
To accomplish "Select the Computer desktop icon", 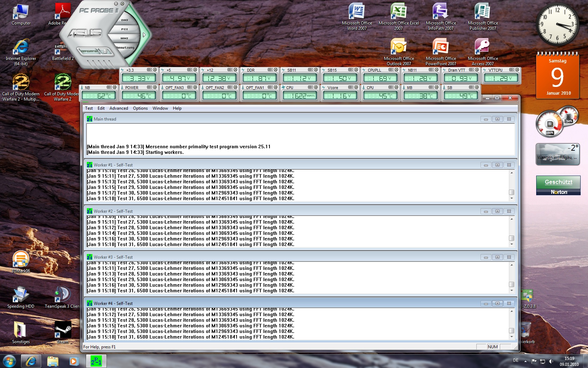I will coord(21,15).
